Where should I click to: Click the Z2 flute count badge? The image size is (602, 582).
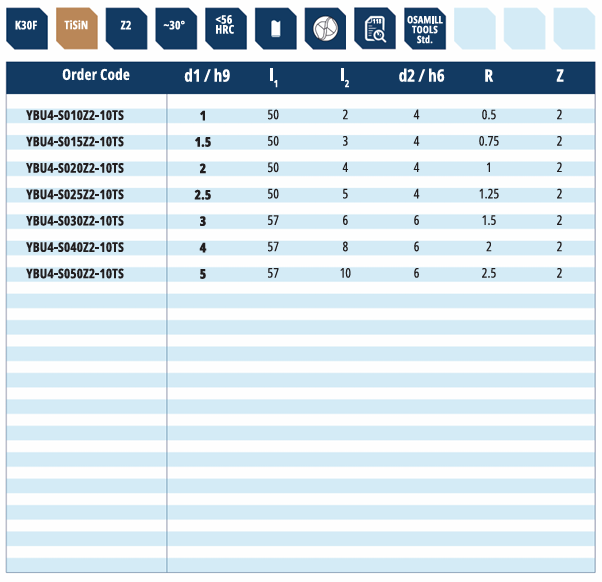126,26
